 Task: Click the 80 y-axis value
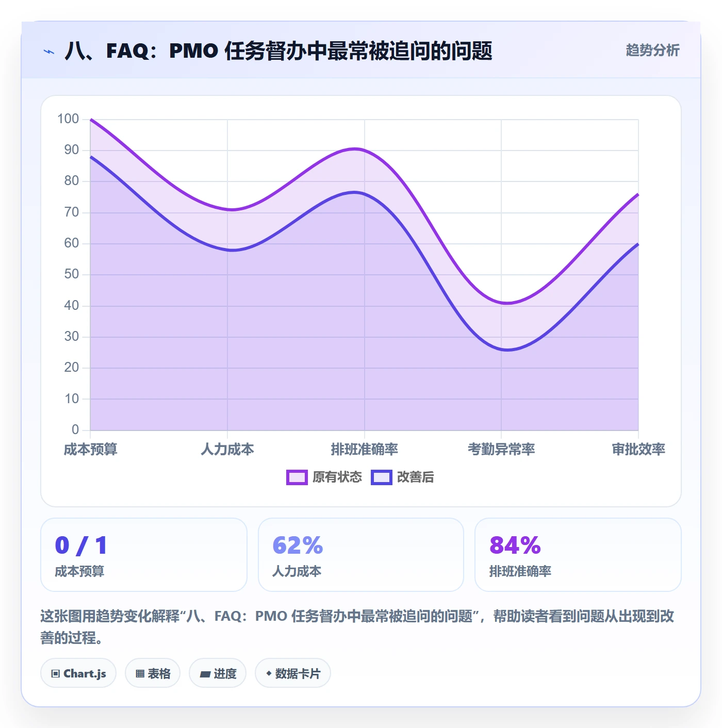coord(72,181)
